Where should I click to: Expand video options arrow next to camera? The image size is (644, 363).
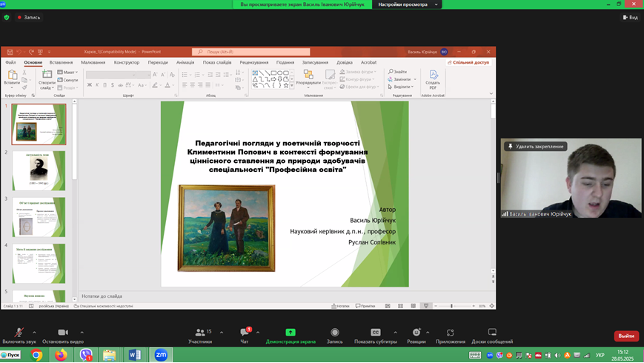[82, 332]
